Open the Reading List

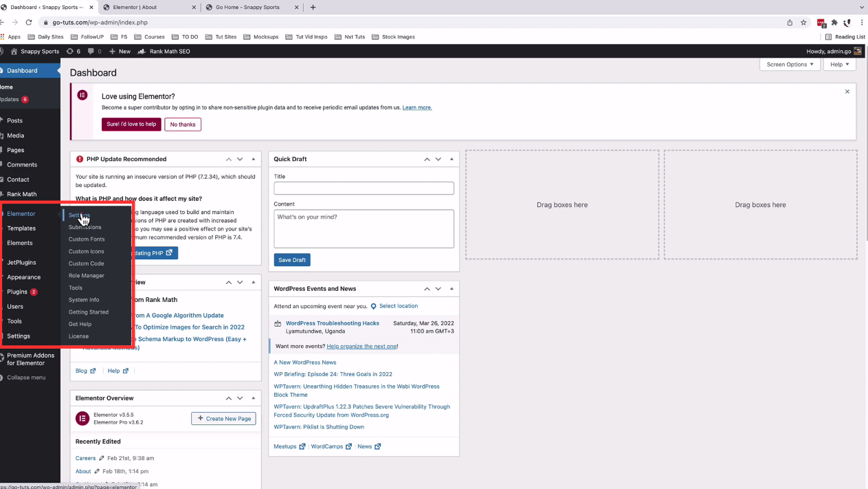tap(845, 36)
